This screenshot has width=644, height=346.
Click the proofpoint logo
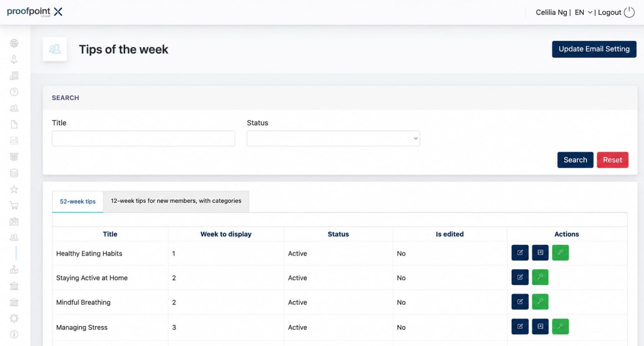(34, 12)
